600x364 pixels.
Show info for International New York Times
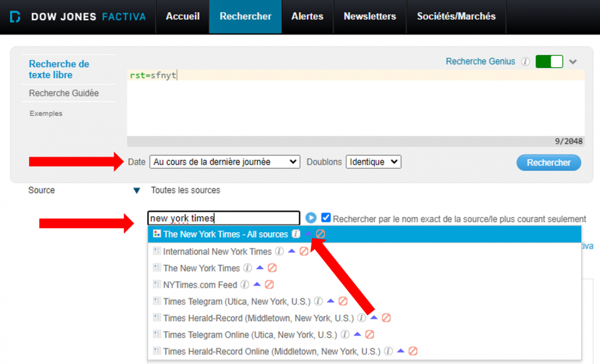pyautogui.click(x=279, y=251)
